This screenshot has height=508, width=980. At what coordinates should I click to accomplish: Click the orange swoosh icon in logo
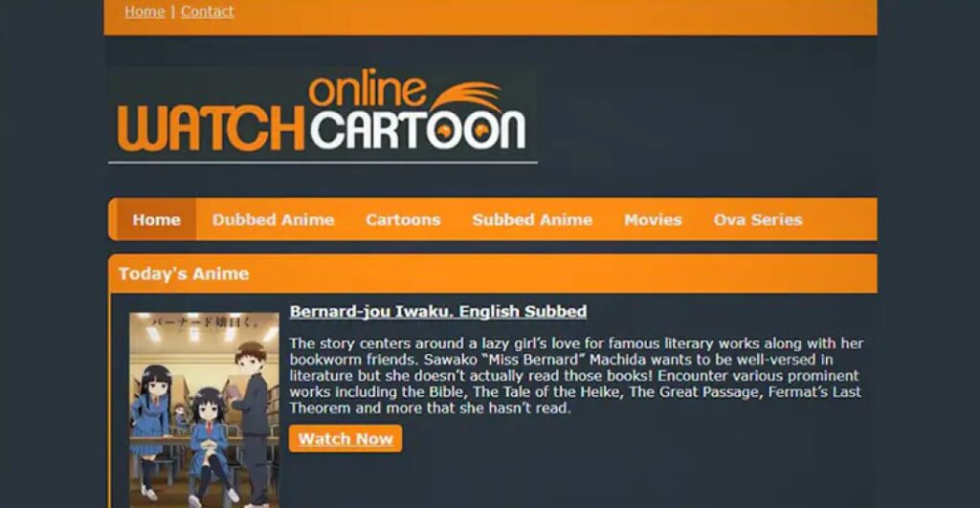click(x=466, y=96)
